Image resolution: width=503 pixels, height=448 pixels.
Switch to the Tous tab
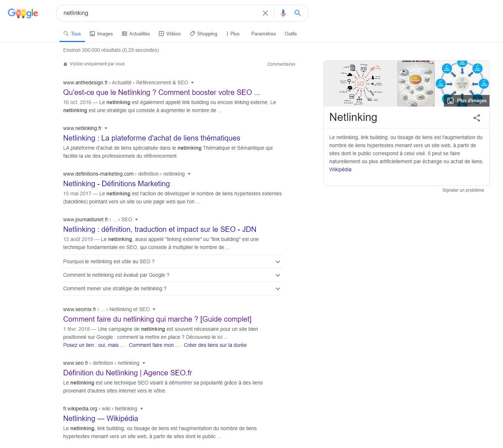[x=72, y=34]
